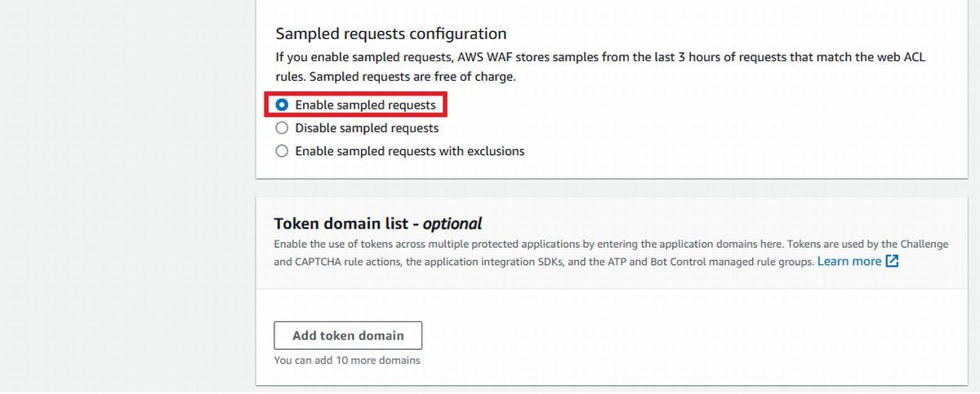Select the Enable sampled requests radio circle

(x=282, y=105)
